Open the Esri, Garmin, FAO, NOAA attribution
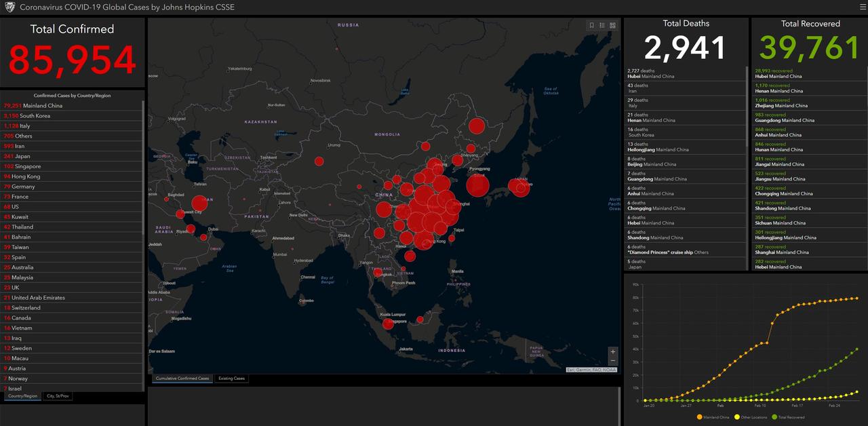Viewport: 868px width, 426px height. (x=591, y=370)
